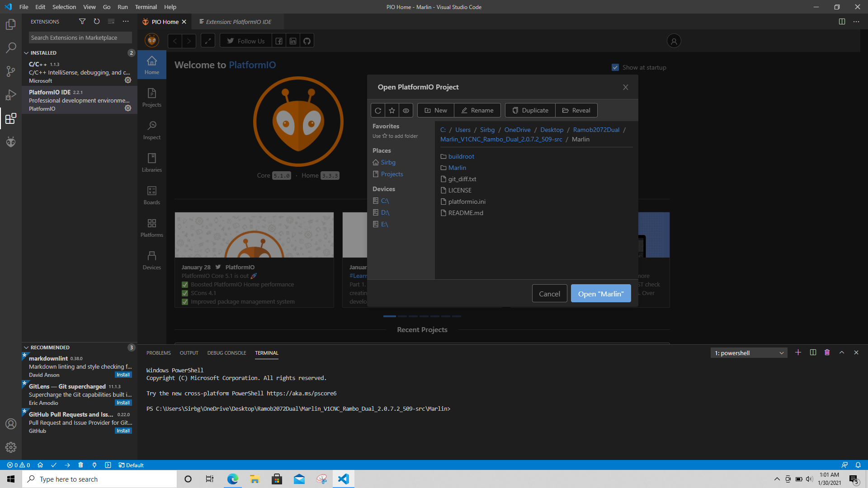Open the buildroot folder
Screen dimensions: 868x488
click(461, 156)
